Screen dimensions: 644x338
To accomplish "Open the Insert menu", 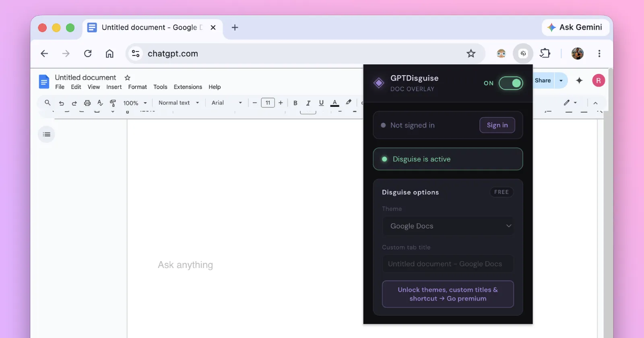I will coord(114,87).
